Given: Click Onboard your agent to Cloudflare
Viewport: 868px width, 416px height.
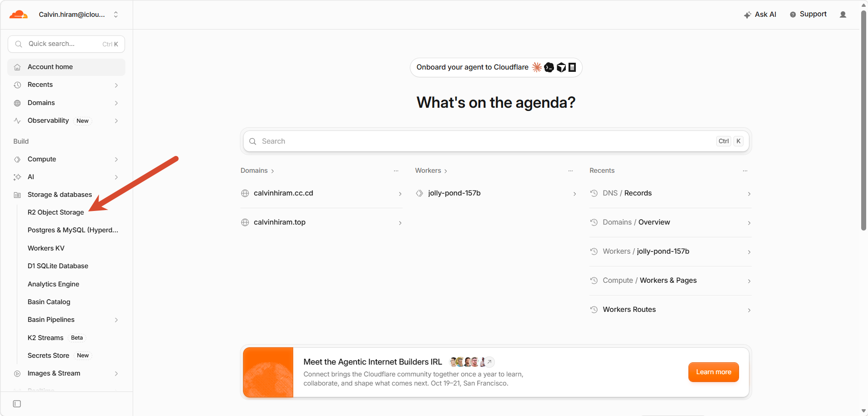Looking at the screenshot, I should click(496, 67).
